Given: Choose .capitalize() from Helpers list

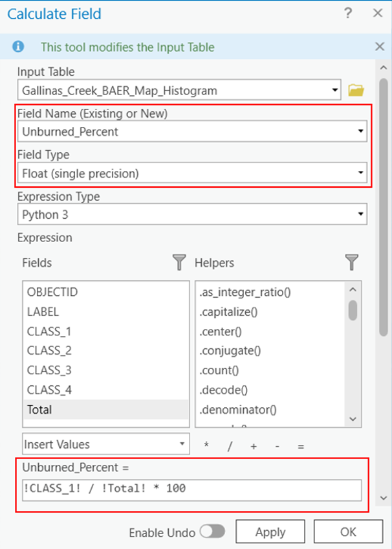Looking at the screenshot, I should click(229, 311).
